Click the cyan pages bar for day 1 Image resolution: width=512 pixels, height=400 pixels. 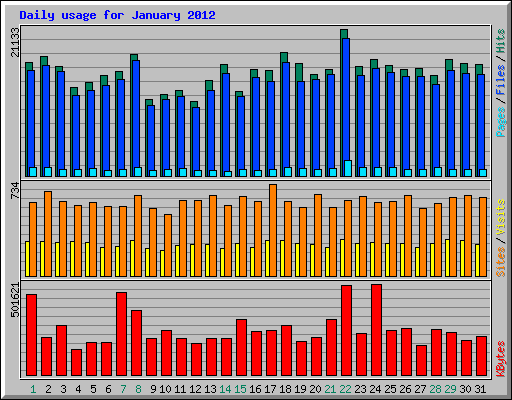tap(33, 172)
